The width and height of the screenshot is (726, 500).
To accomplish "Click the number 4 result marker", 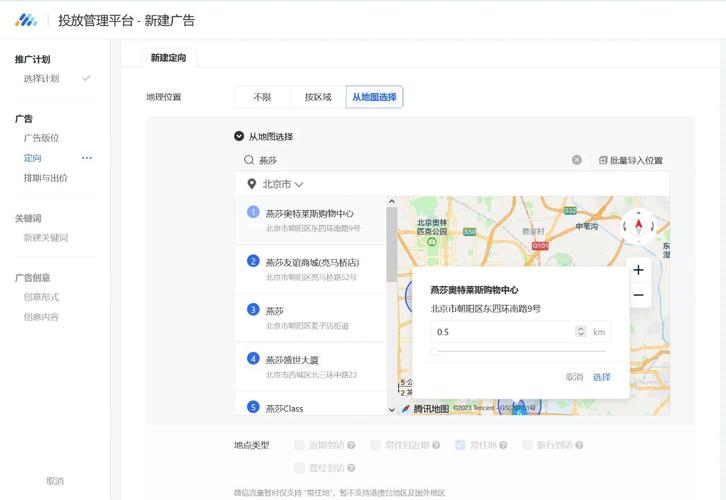I will (x=253, y=358).
